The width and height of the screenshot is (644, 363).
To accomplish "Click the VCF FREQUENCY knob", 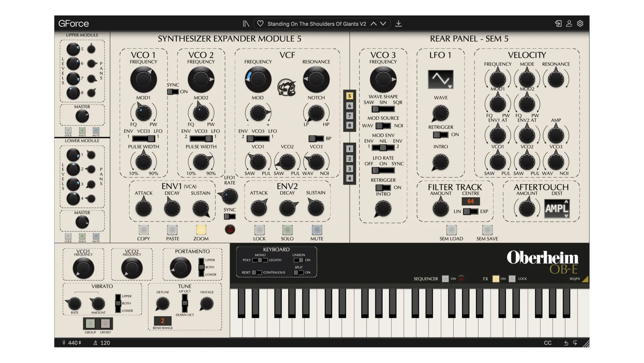I will pyautogui.click(x=258, y=79).
